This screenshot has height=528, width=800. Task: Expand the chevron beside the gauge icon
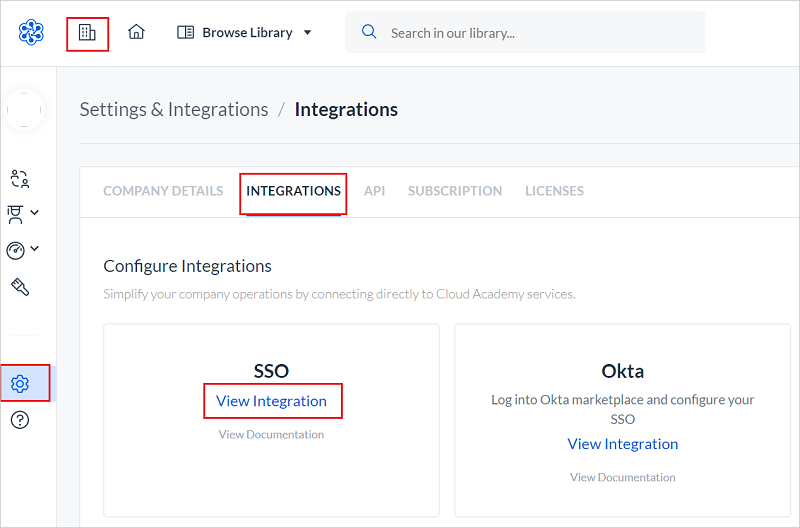pyautogui.click(x=35, y=248)
